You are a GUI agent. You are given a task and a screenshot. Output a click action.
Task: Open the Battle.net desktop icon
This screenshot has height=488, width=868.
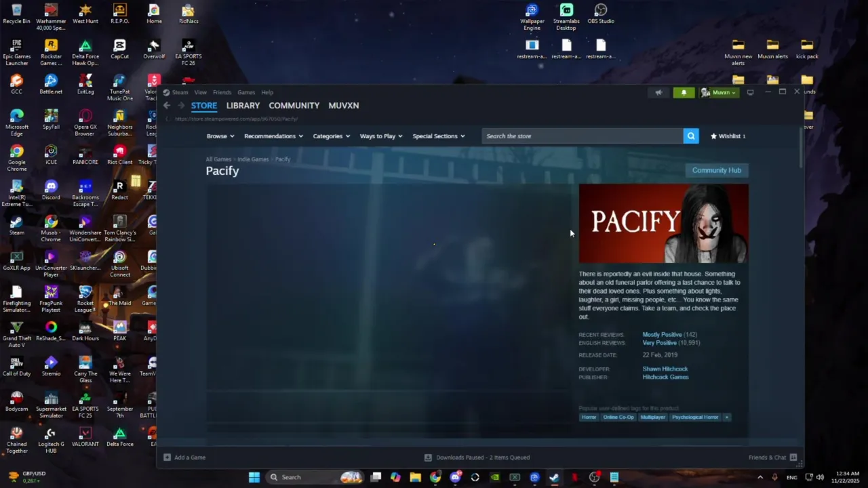coord(51,84)
